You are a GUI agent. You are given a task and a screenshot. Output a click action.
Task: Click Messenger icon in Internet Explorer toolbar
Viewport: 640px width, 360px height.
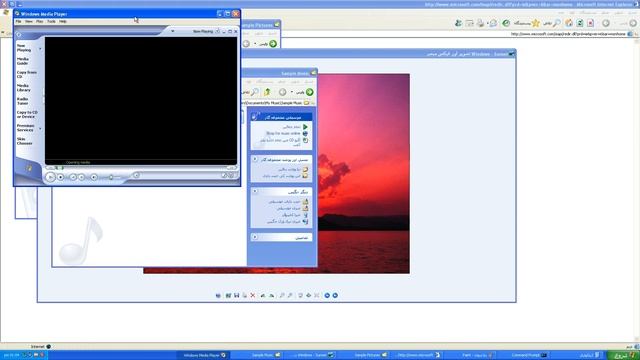[458, 23]
